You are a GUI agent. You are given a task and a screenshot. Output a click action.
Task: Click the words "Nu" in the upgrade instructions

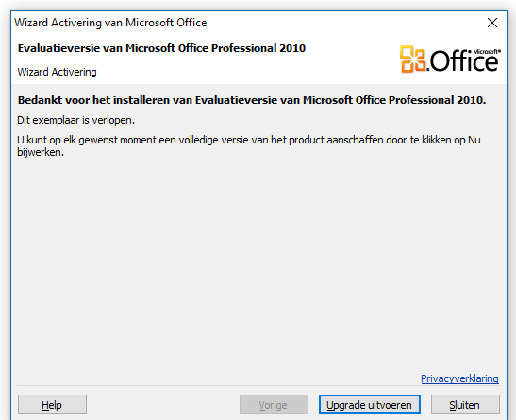474,140
